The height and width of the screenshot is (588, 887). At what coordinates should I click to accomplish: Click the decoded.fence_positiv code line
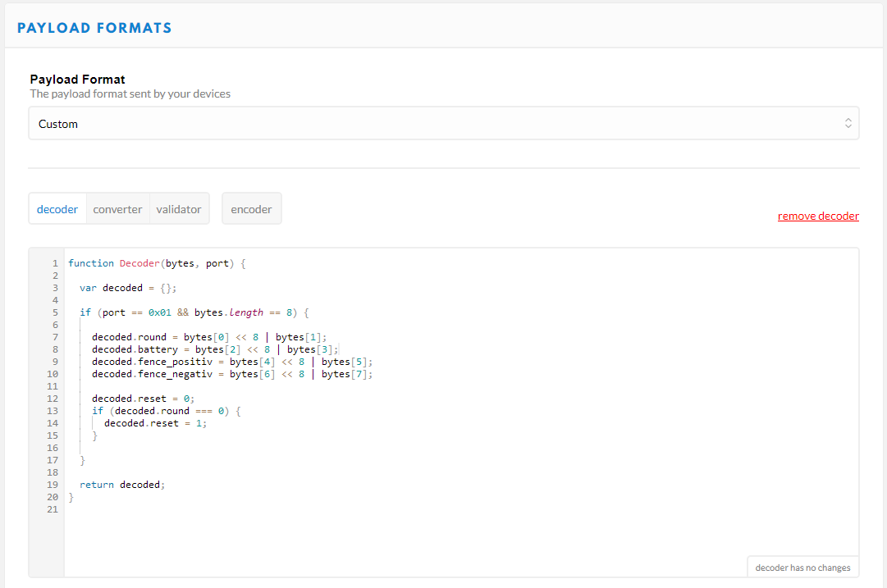[x=232, y=362]
